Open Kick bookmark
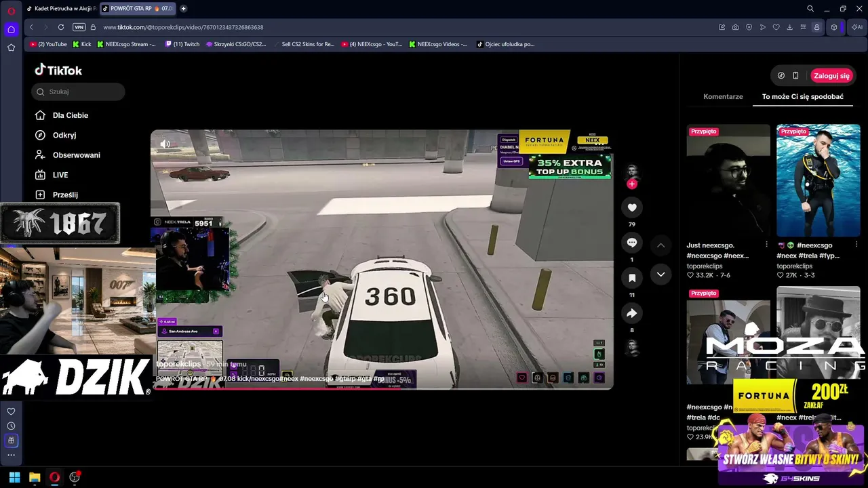The image size is (868, 488). coord(81,44)
